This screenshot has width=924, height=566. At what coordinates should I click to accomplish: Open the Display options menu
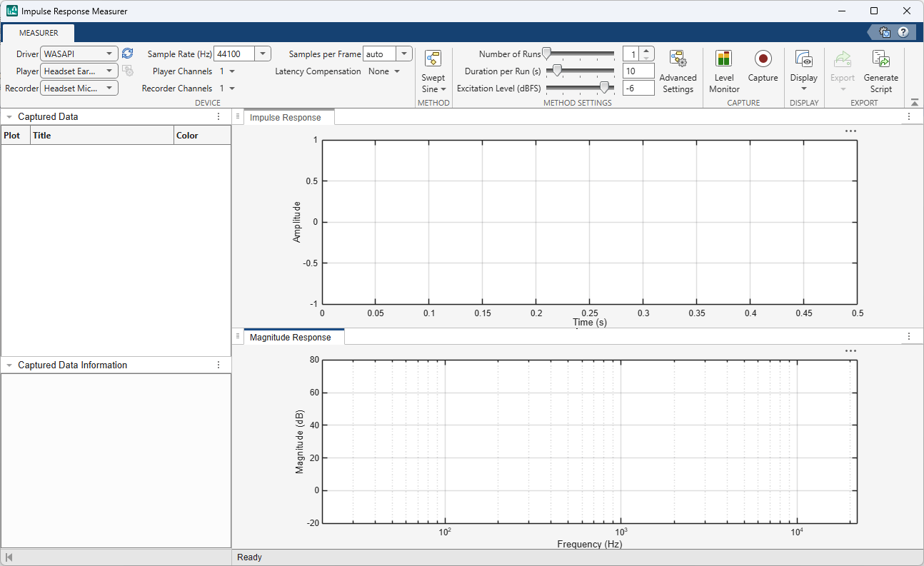coord(804,72)
